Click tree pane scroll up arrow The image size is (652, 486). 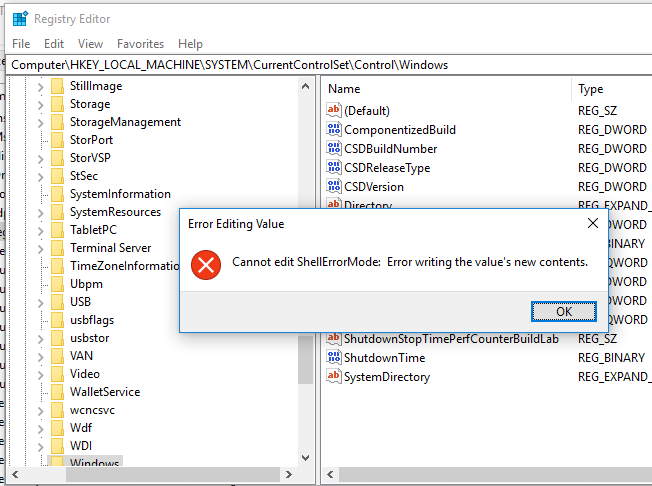tap(306, 86)
